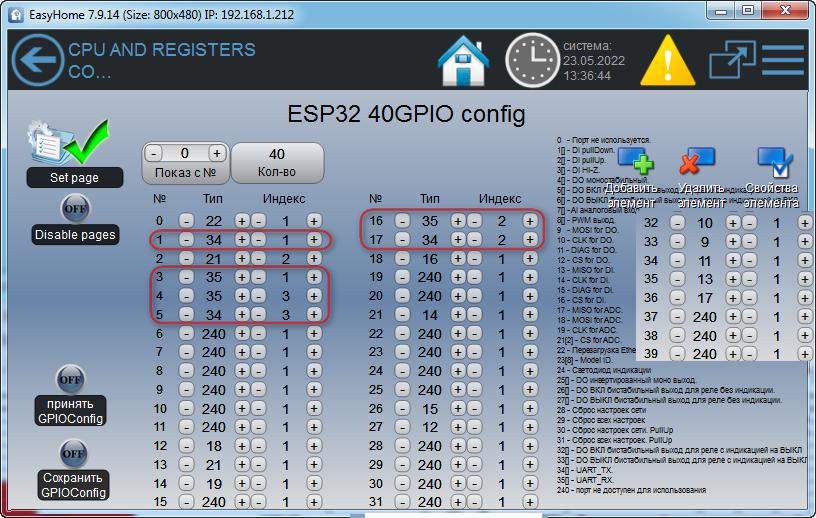
Task: Click the Add element icon
Action: click(636, 161)
